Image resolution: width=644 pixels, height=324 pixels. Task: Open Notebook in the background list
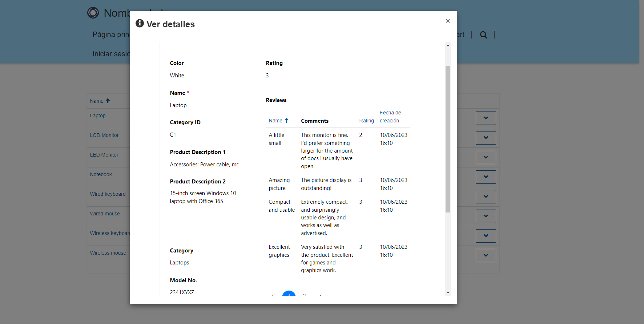tap(101, 174)
